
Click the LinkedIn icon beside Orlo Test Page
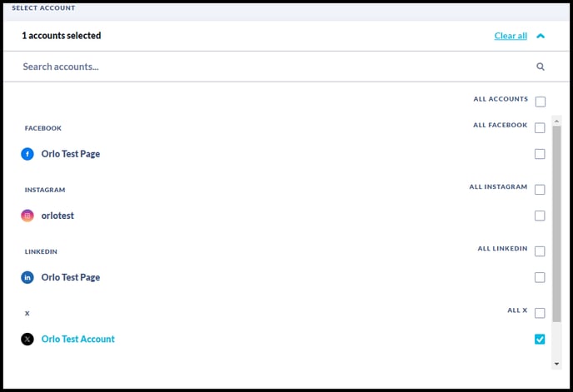pos(27,277)
